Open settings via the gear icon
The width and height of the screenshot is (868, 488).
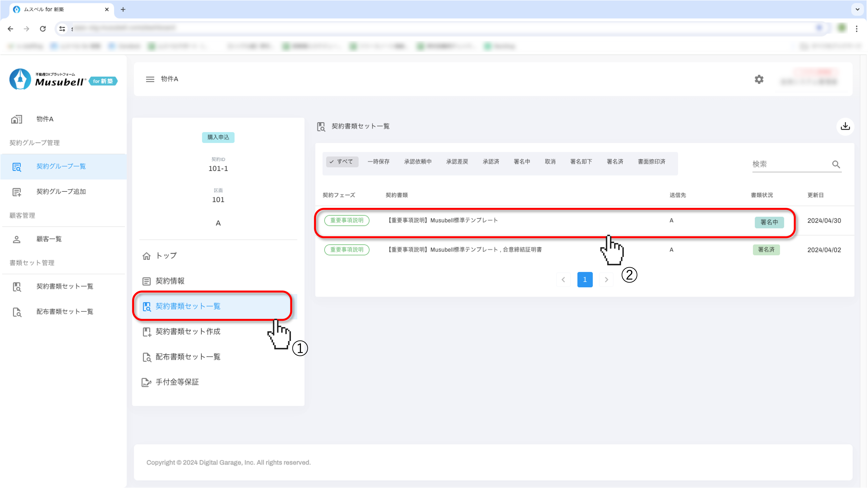(759, 80)
